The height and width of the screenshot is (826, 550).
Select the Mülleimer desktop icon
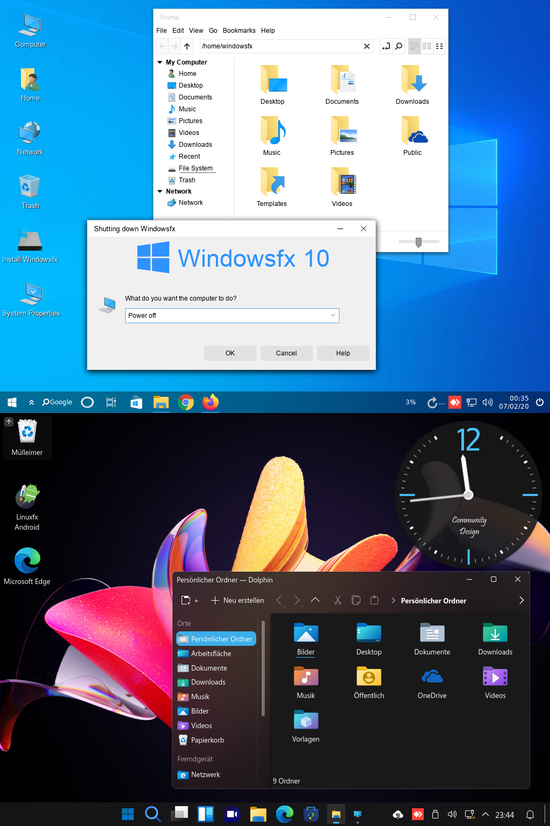coord(27,437)
